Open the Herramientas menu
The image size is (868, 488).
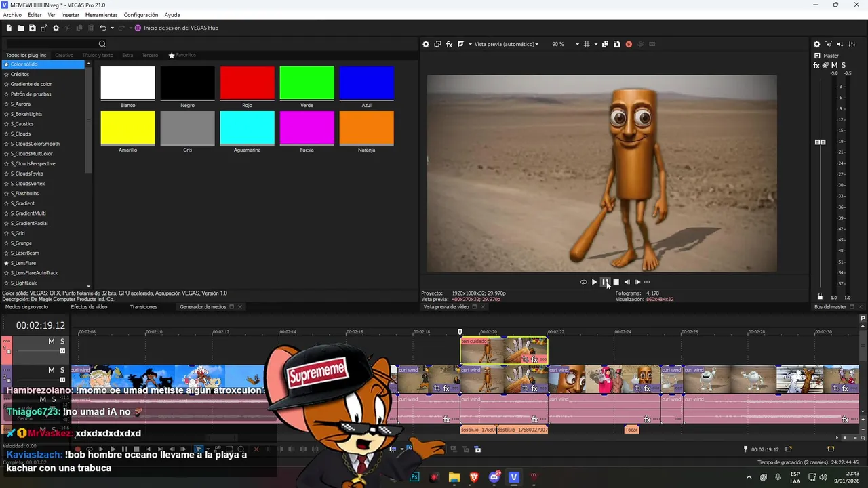pos(101,15)
